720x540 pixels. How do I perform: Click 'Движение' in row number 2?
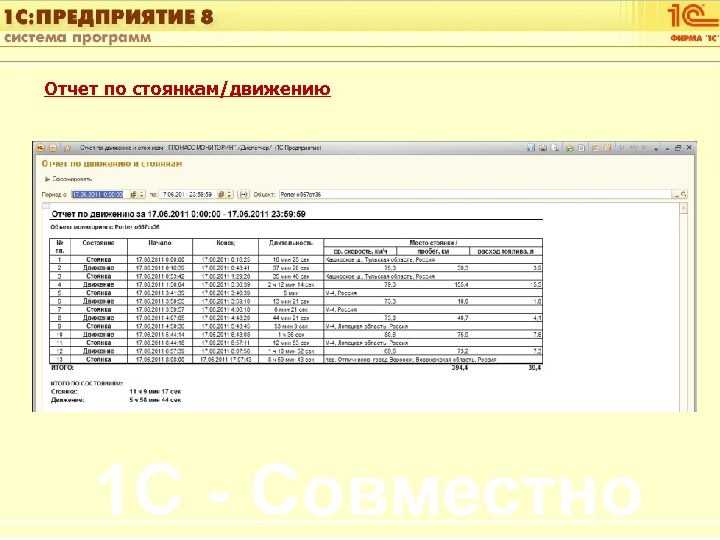pyautogui.click(x=99, y=268)
